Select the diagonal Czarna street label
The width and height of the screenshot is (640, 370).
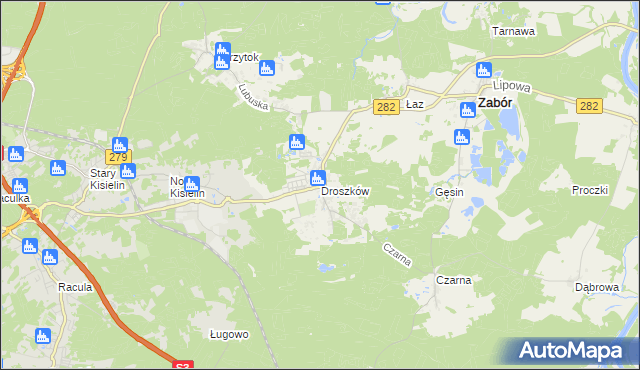point(397,255)
